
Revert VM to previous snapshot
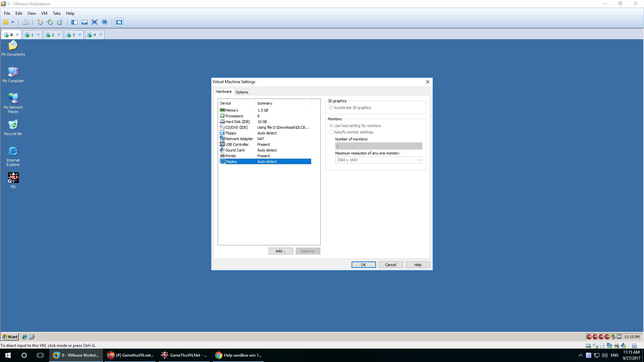click(x=50, y=22)
